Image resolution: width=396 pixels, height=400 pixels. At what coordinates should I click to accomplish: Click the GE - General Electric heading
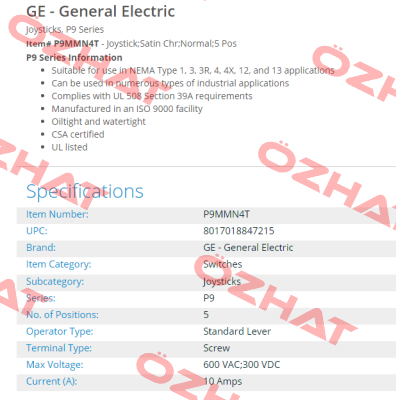point(100,11)
